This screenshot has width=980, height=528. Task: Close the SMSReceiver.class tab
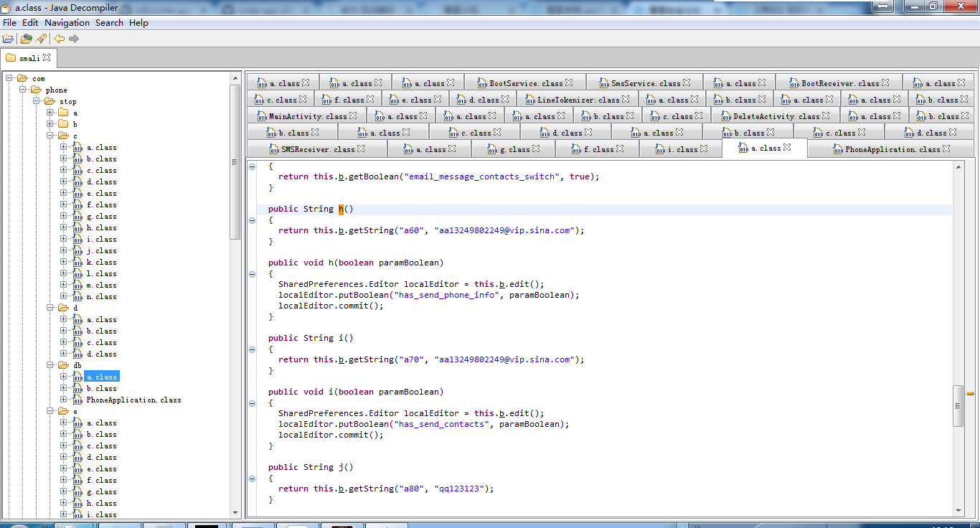361,148
